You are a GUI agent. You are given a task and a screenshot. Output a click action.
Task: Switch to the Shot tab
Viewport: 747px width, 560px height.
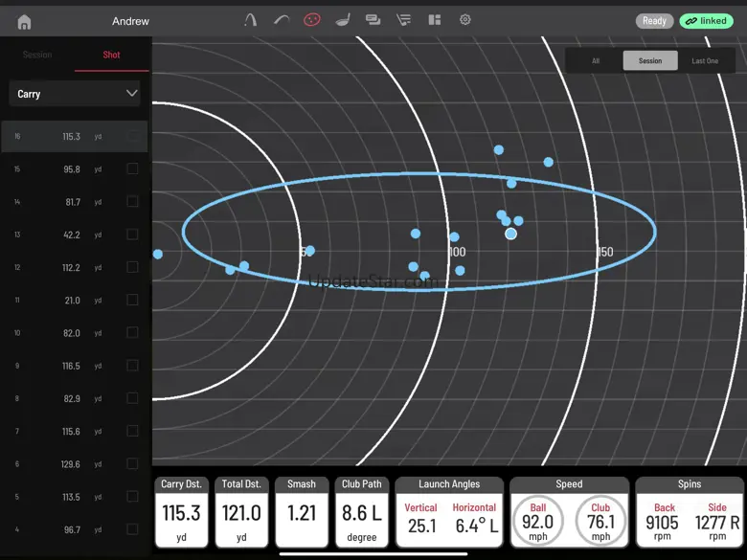[x=112, y=55]
